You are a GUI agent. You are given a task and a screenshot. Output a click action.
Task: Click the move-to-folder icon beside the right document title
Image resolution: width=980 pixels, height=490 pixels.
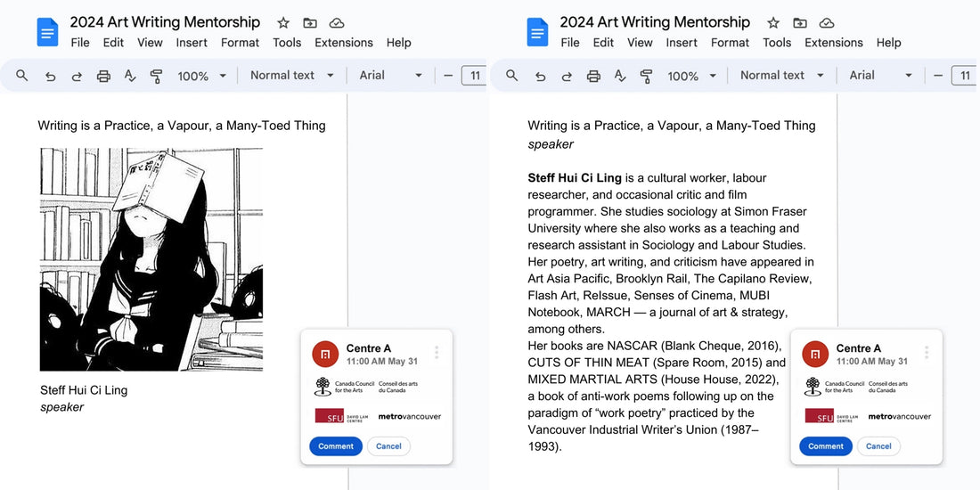(800, 23)
